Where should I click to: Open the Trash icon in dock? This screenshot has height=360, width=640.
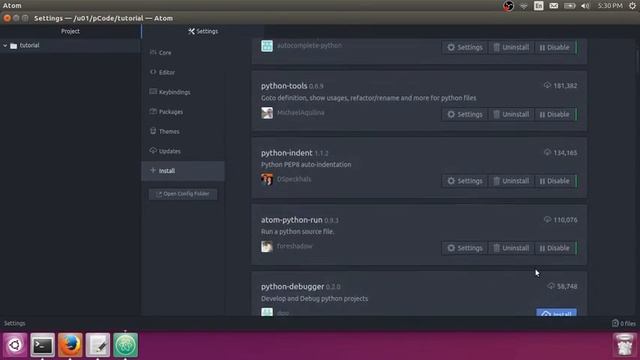(x=624, y=345)
